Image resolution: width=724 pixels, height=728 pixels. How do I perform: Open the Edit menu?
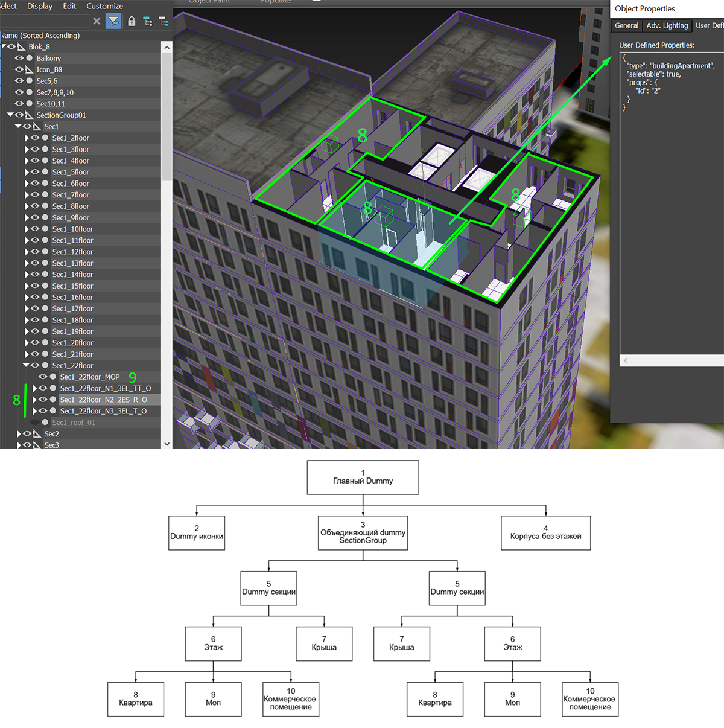click(x=70, y=6)
